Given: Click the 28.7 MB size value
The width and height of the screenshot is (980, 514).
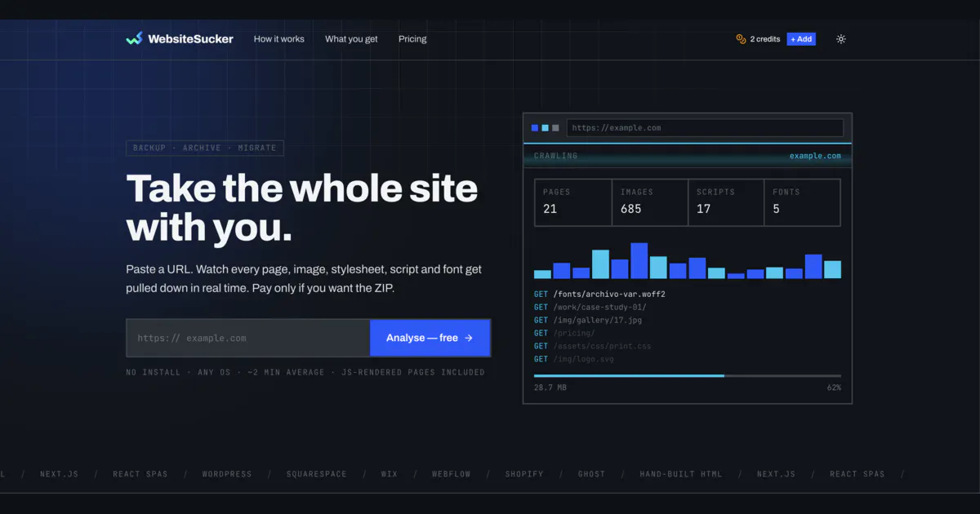Looking at the screenshot, I should pyautogui.click(x=550, y=388).
